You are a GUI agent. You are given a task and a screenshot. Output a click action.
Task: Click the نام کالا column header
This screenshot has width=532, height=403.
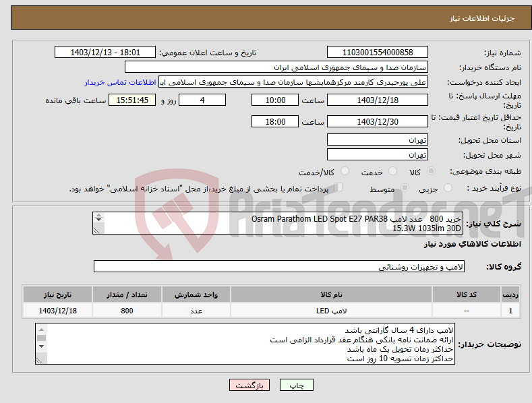[332, 294]
